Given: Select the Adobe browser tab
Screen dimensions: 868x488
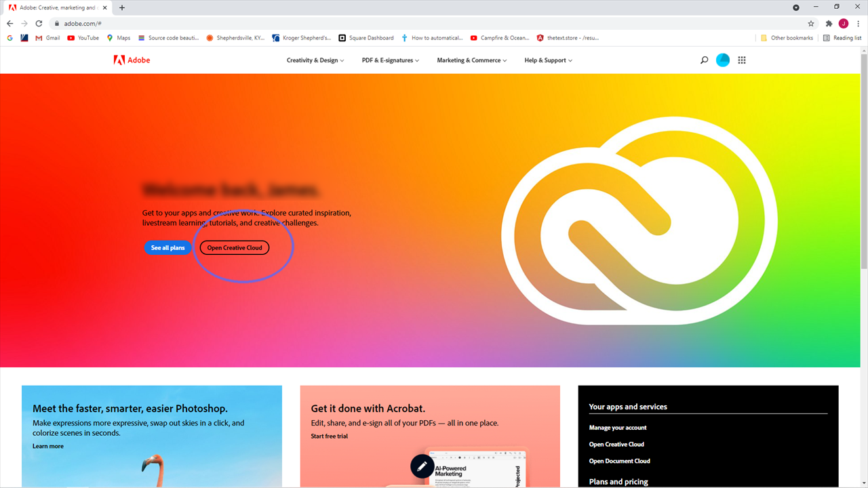Looking at the screenshot, I should (58, 7).
